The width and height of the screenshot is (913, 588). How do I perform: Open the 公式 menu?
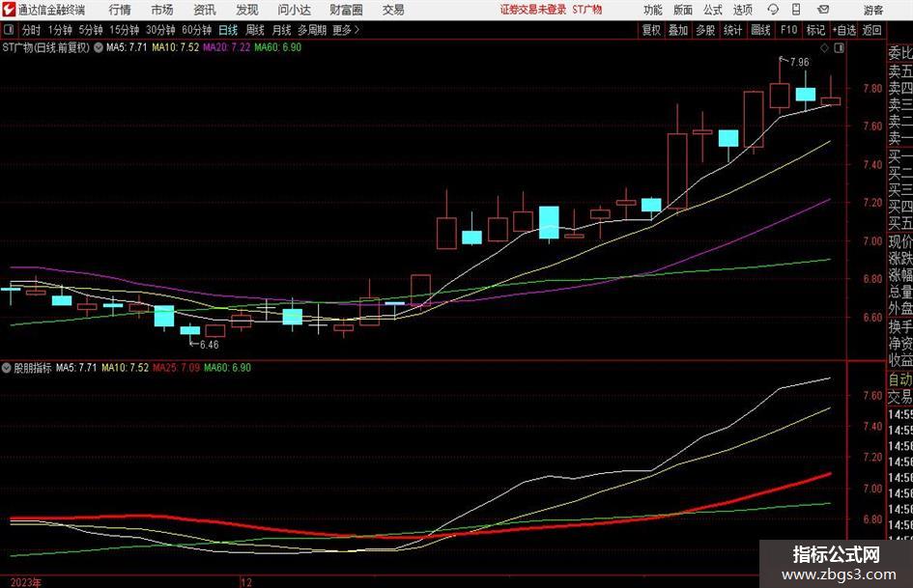(713, 10)
